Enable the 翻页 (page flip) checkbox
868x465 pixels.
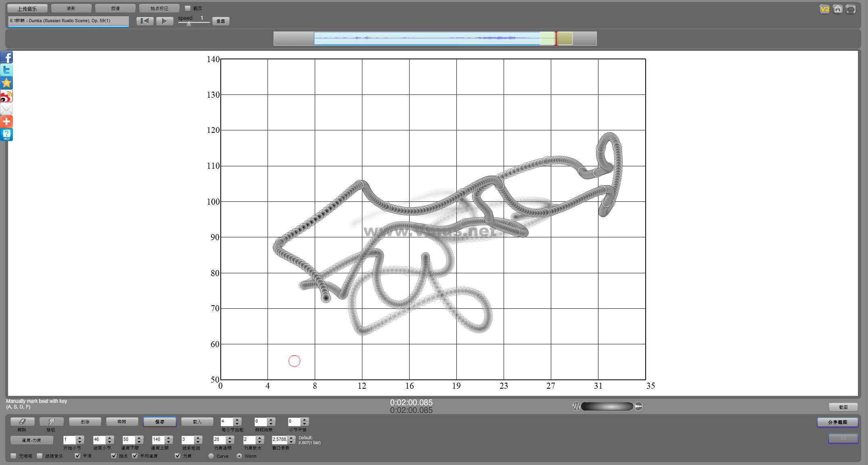coord(188,8)
